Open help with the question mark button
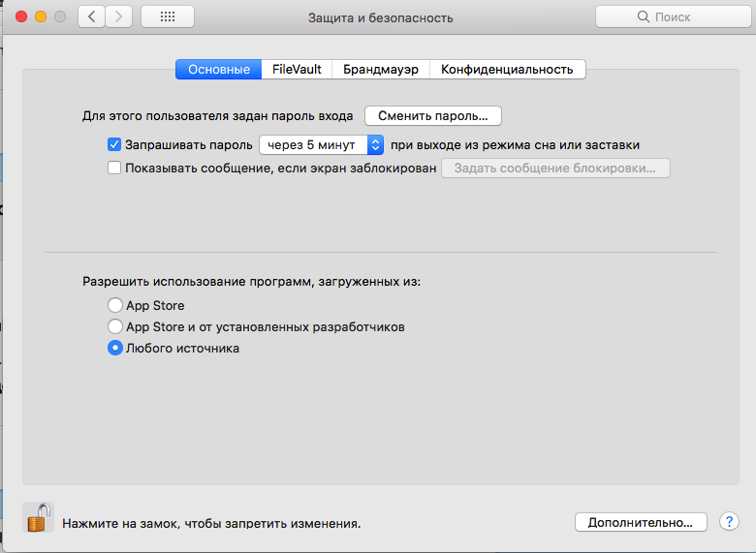Viewport: 756px width, 553px height. click(x=730, y=522)
